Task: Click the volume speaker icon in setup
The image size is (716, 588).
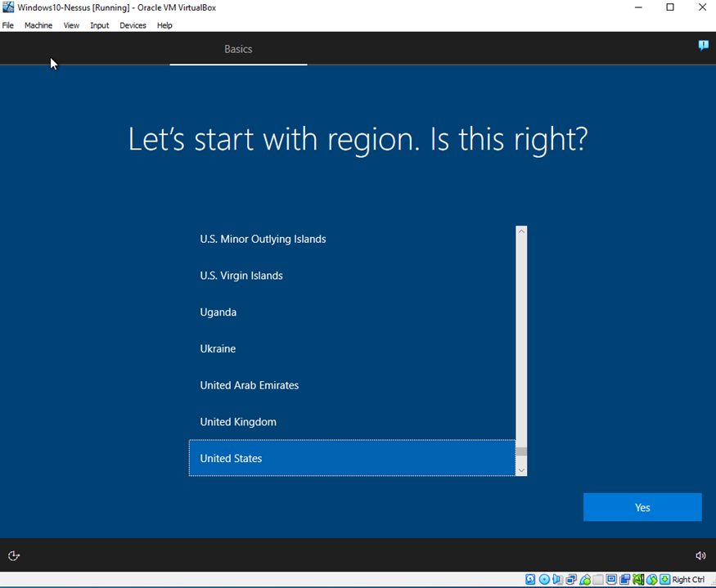Action: (x=700, y=556)
